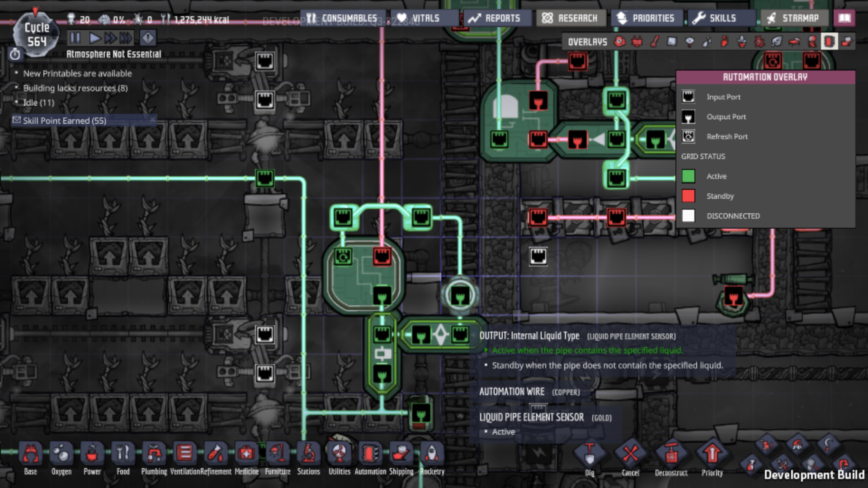
Task: Open the codex book icon
Action: pos(844,18)
